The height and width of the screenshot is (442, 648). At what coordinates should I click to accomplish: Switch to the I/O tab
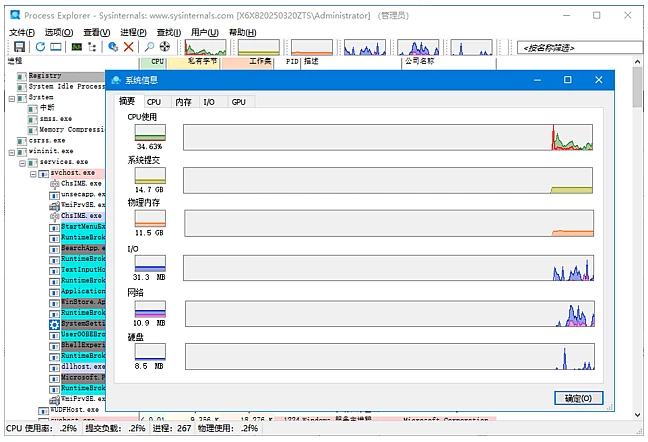coord(208,102)
